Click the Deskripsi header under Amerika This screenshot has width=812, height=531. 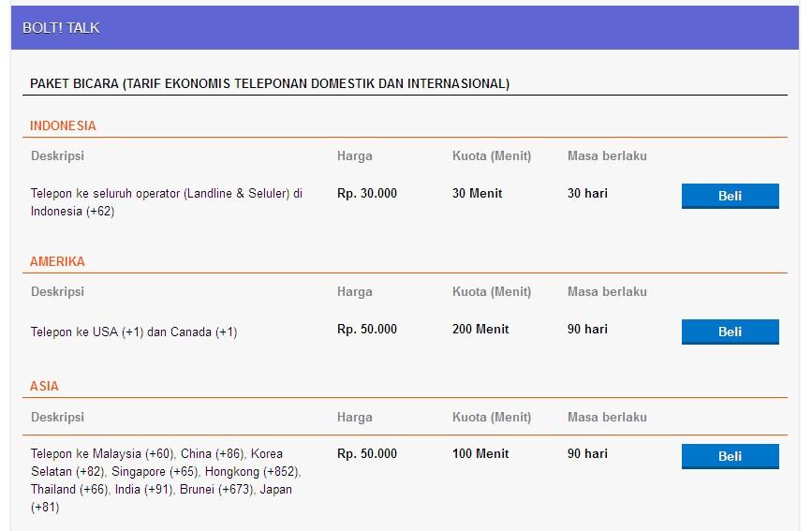[57, 291]
